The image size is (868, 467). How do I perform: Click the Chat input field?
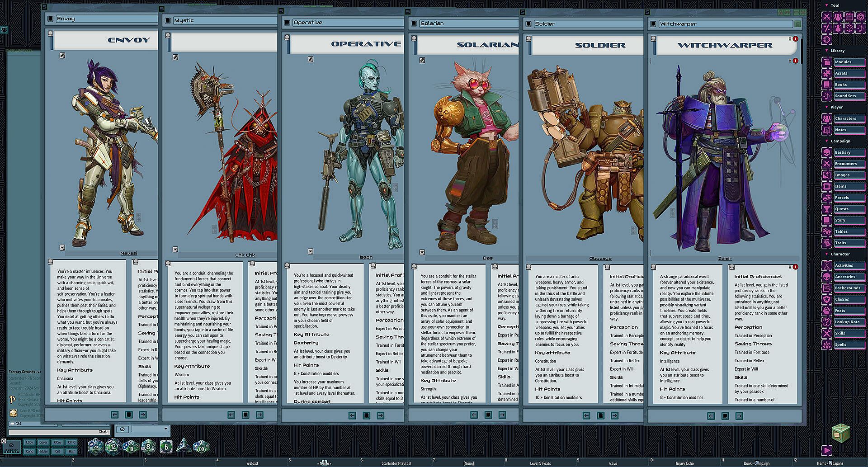[54, 432]
